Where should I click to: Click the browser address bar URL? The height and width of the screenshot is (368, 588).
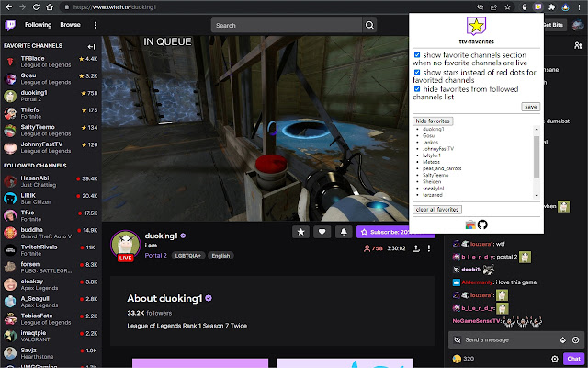114,6
